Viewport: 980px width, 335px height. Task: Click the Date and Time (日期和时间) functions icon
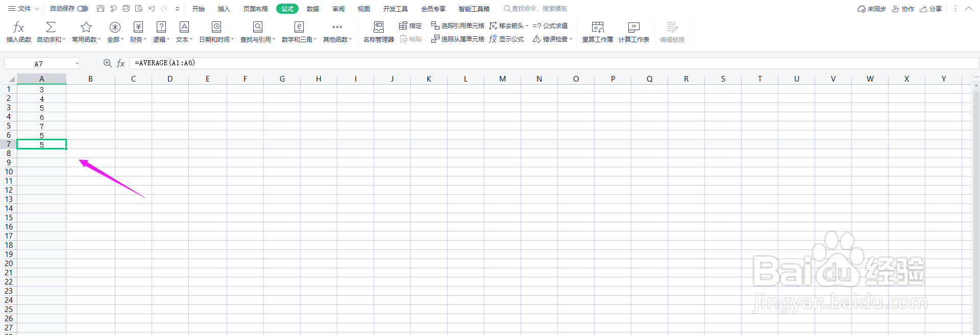pos(216,27)
